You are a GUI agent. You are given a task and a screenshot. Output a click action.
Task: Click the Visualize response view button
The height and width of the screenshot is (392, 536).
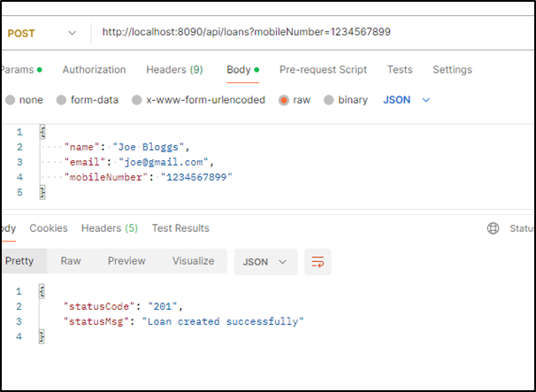pyautogui.click(x=193, y=261)
